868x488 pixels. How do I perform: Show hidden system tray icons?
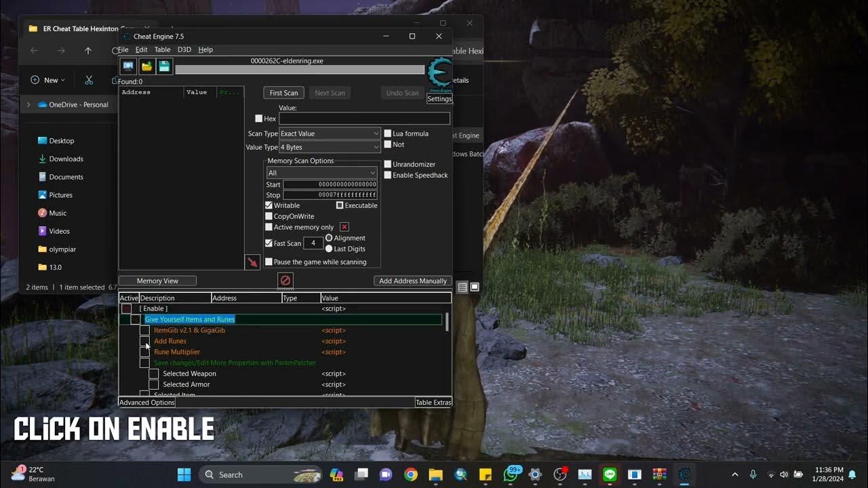[x=735, y=474]
